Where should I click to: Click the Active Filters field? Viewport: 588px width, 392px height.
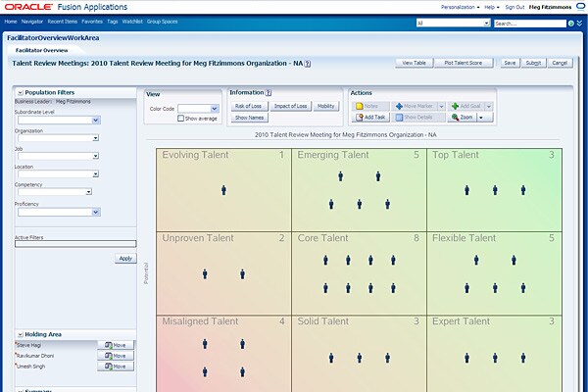[x=75, y=244]
